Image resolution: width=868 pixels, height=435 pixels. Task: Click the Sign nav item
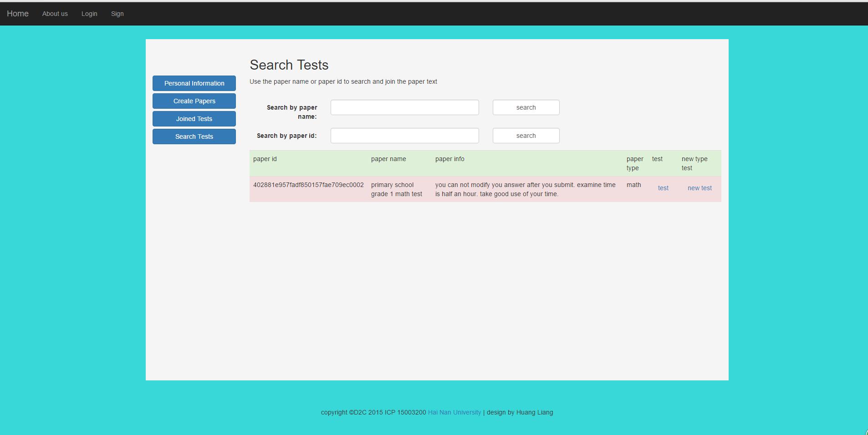[117, 14]
